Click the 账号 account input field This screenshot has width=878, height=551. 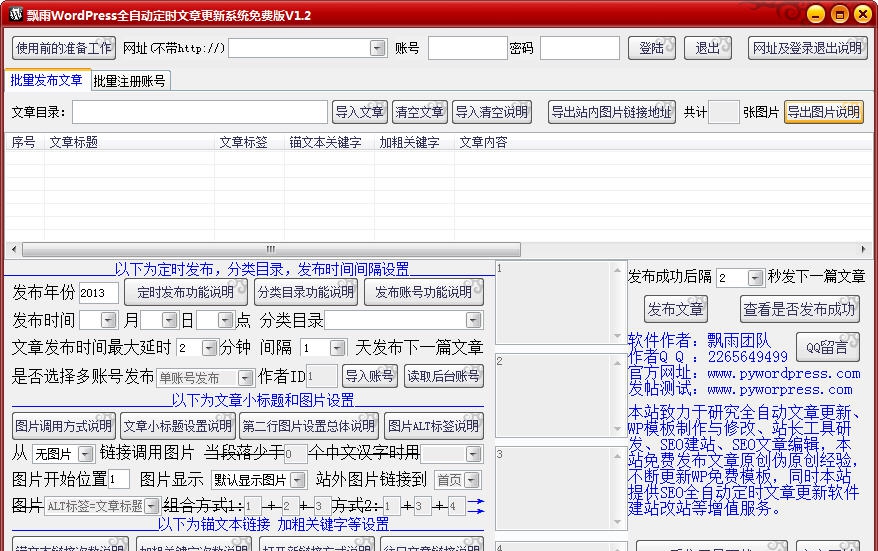[x=468, y=48]
